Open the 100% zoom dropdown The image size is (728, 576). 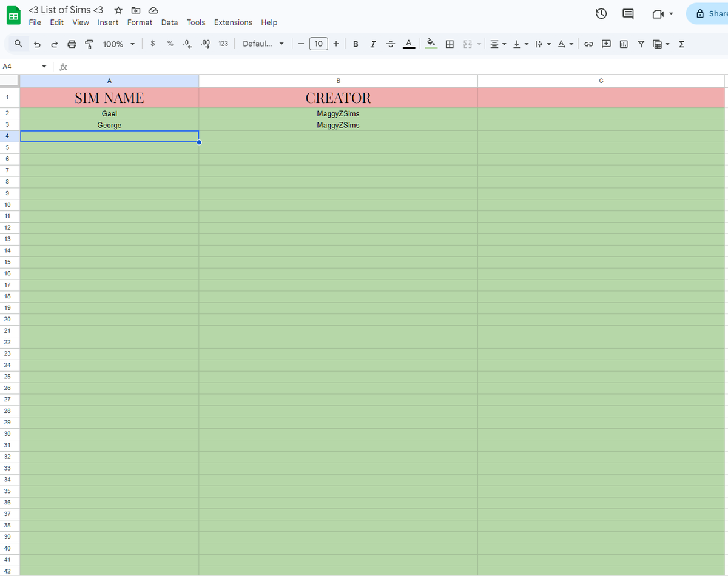(x=118, y=44)
